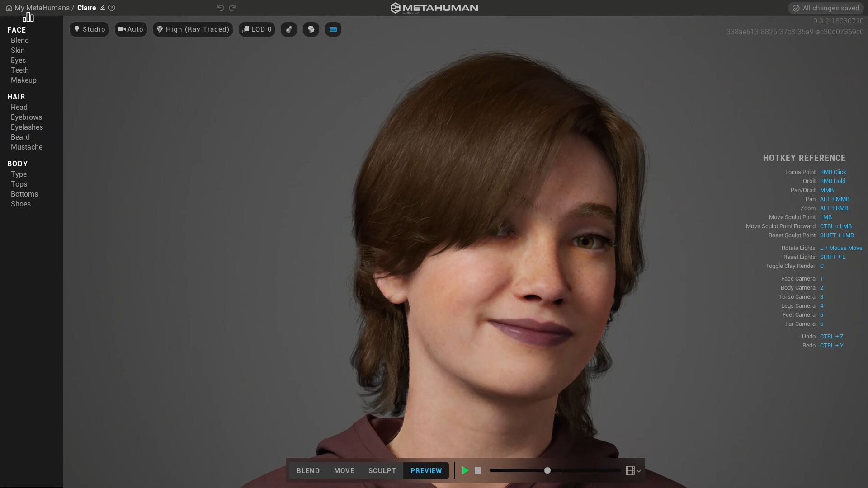Toggle the hotkey reference keyboard icon
The width and height of the screenshot is (868, 488).
tap(333, 29)
